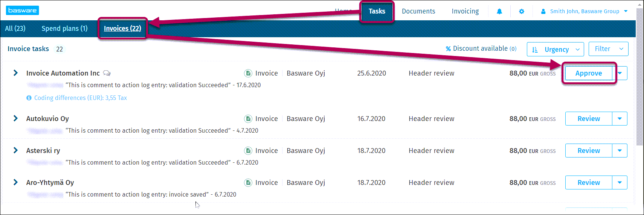644x215 pixels.
Task: Go to the Tasks tab
Action: 377,11
